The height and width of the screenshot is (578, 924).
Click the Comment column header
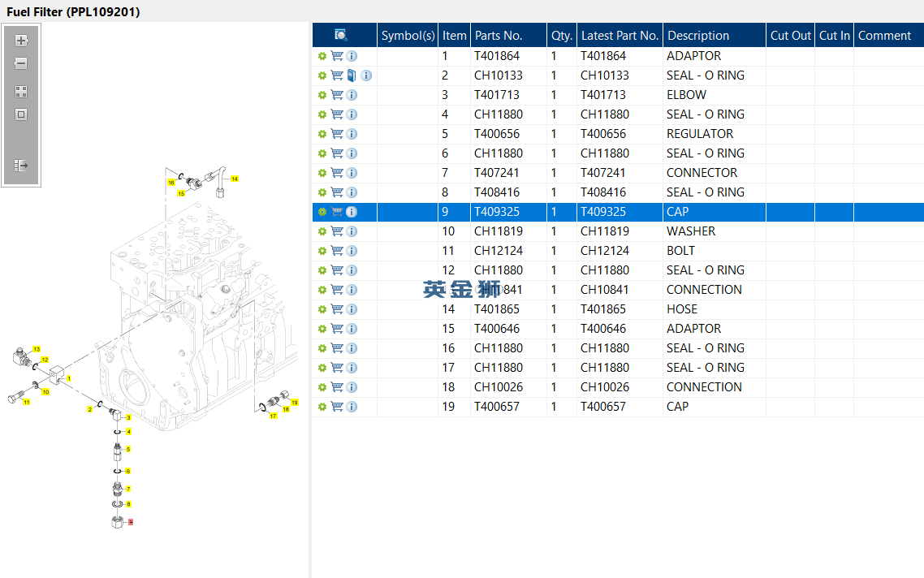point(888,36)
